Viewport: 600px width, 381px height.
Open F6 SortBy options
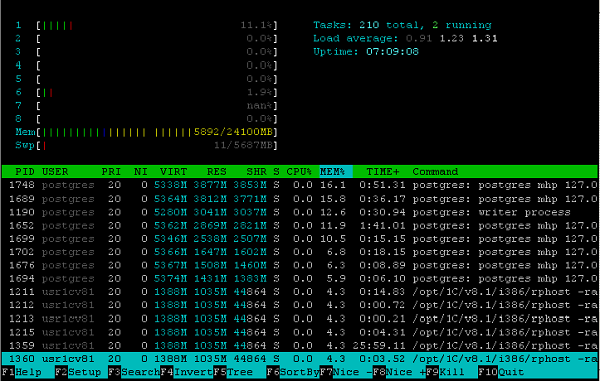pyautogui.click(x=293, y=372)
